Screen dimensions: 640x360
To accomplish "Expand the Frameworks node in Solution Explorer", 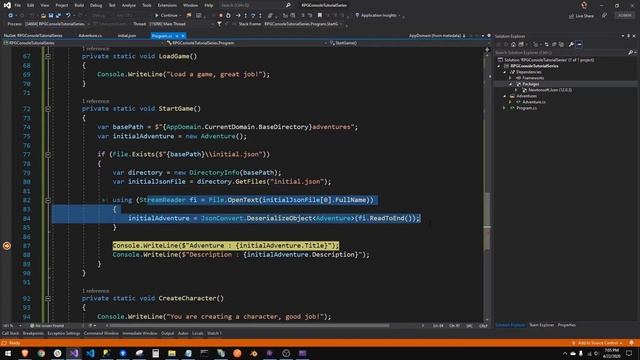I will pos(510,78).
